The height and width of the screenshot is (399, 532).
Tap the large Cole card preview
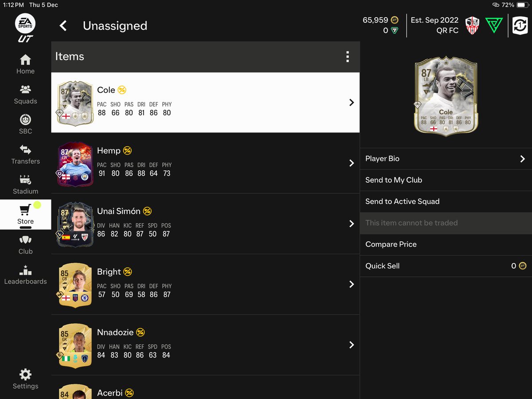[x=446, y=96]
